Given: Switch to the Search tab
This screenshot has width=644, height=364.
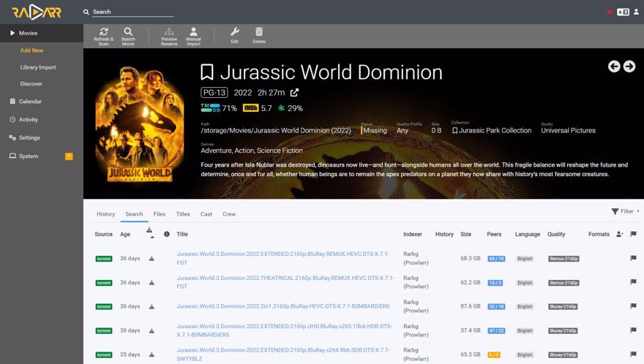Looking at the screenshot, I should pos(134,214).
